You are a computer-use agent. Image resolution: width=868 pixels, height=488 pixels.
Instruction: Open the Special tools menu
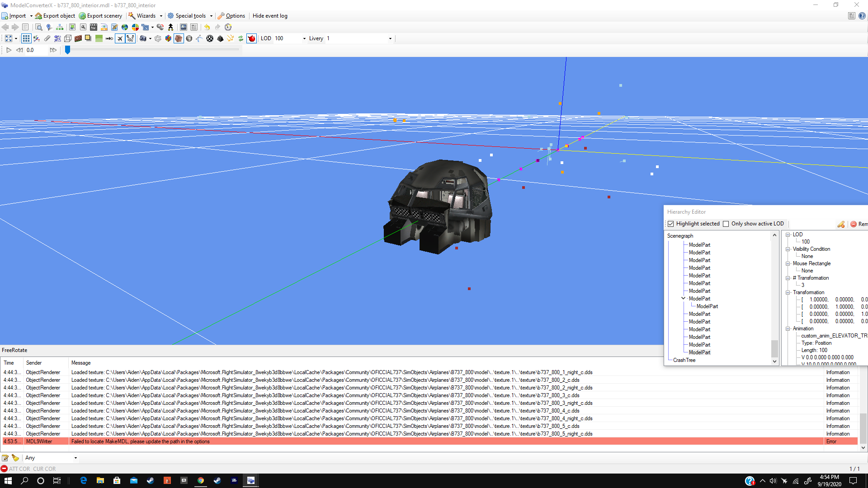(190, 16)
